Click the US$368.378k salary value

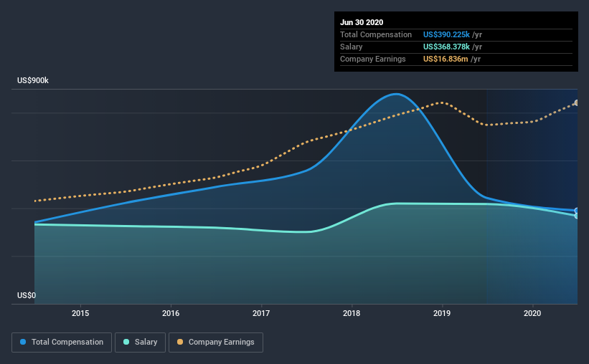[x=446, y=47]
